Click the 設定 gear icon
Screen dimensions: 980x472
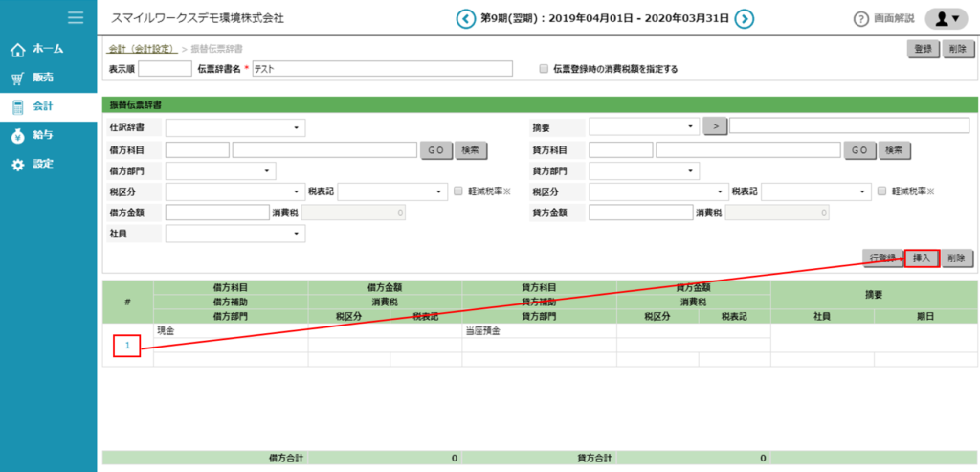(17, 165)
